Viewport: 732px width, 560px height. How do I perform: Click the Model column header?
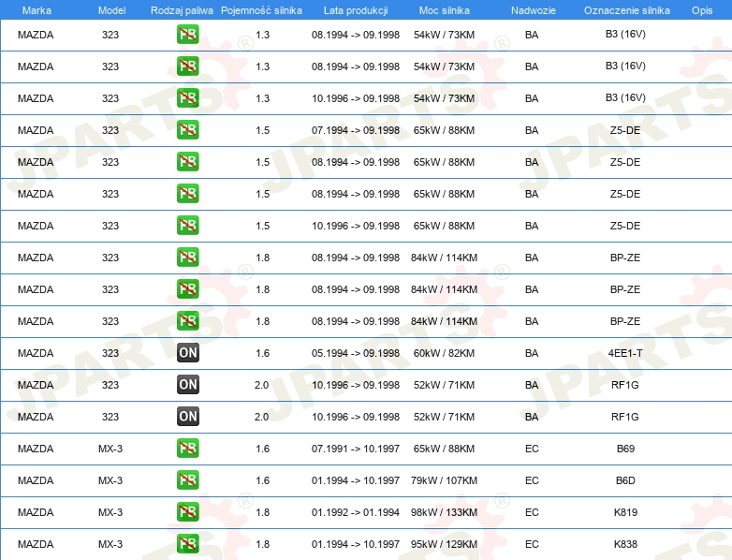coord(111,10)
